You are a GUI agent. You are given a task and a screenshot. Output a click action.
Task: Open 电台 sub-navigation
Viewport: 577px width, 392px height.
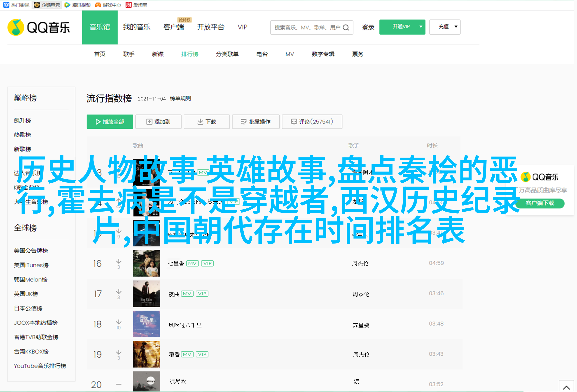[x=262, y=54]
